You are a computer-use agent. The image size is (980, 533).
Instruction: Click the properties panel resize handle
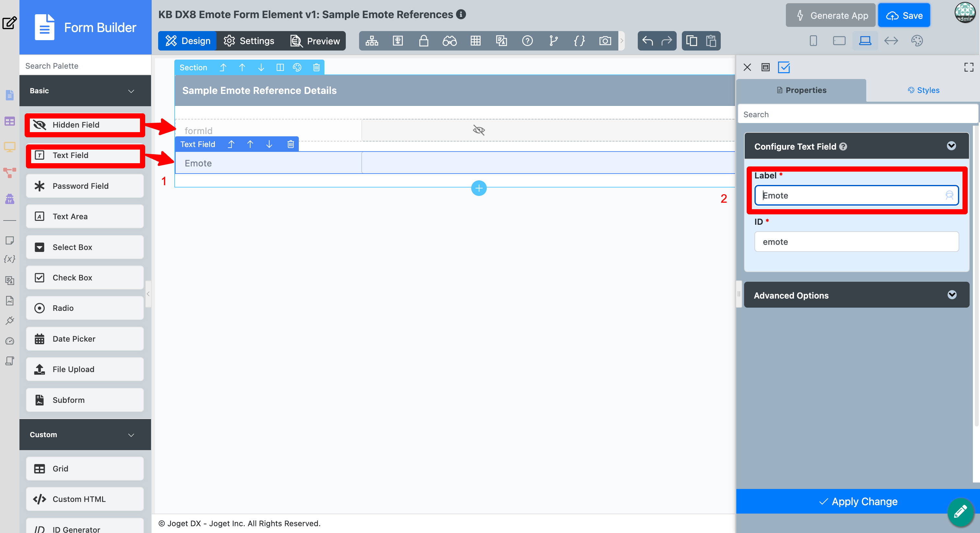[x=739, y=294]
